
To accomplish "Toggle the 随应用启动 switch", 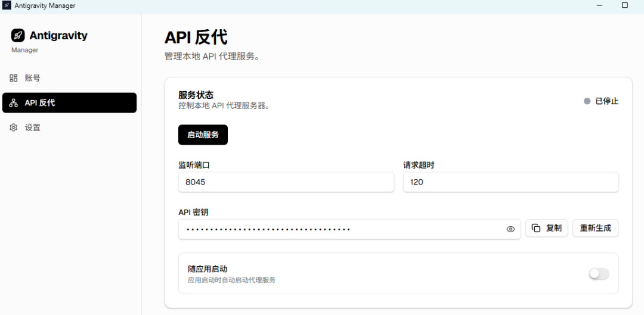I will [599, 274].
